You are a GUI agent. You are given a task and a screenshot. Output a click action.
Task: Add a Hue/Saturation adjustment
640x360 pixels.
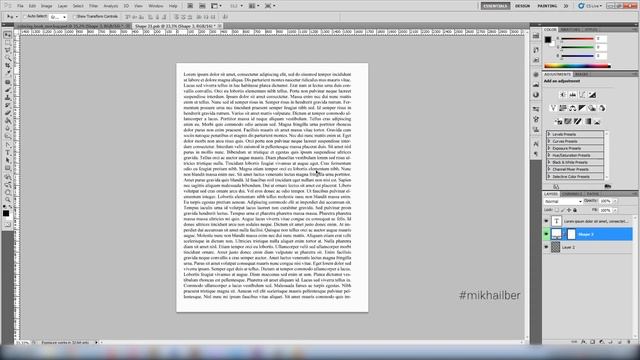563,108
